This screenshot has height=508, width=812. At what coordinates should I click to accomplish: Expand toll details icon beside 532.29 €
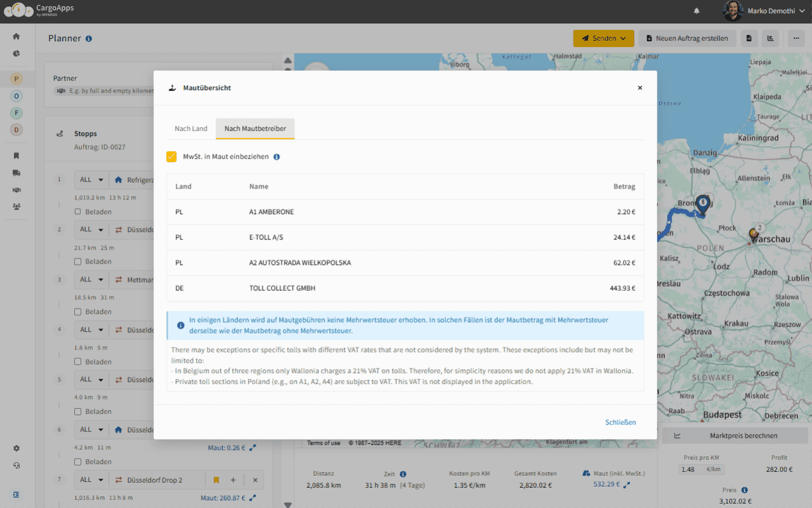(x=627, y=485)
